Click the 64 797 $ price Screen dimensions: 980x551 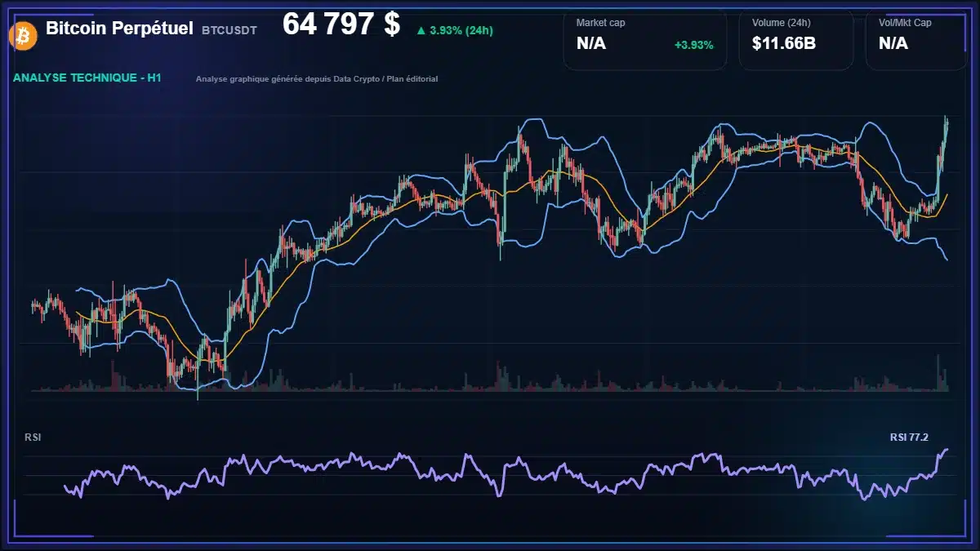(x=341, y=24)
